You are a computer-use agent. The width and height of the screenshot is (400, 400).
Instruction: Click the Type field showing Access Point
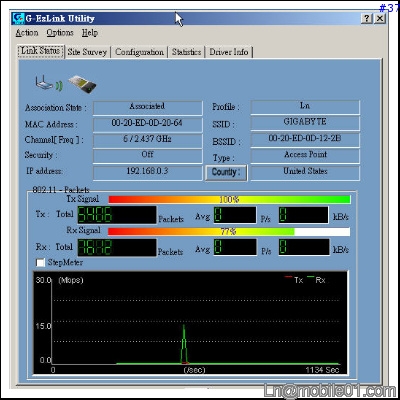305,155
